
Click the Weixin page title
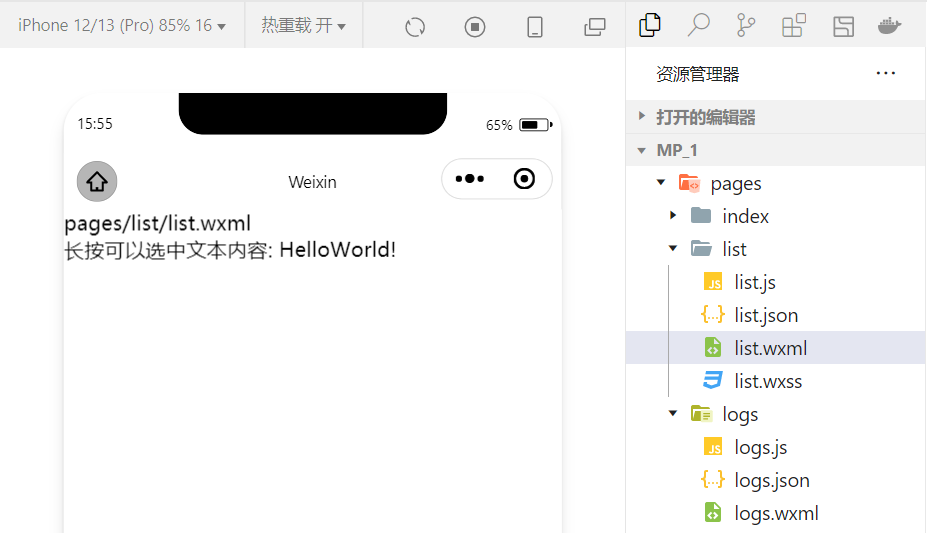point(312,182)
